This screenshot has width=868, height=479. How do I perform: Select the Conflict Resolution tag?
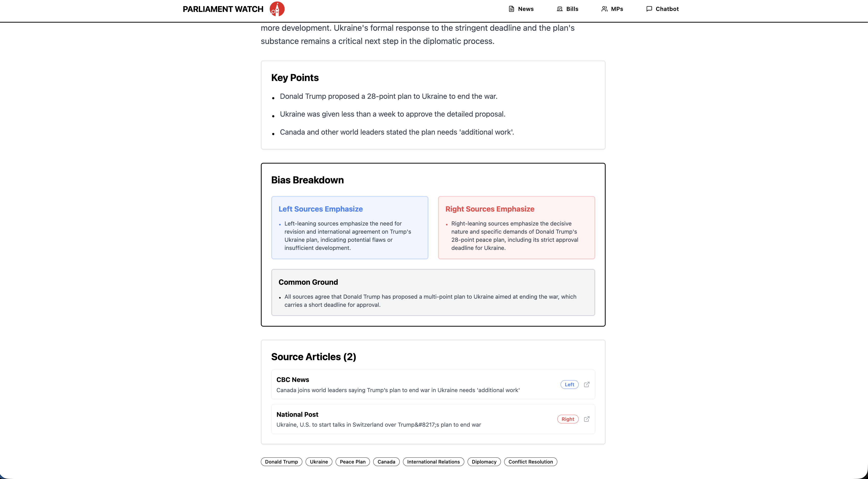pyautogui.click(x=530, y=462)
